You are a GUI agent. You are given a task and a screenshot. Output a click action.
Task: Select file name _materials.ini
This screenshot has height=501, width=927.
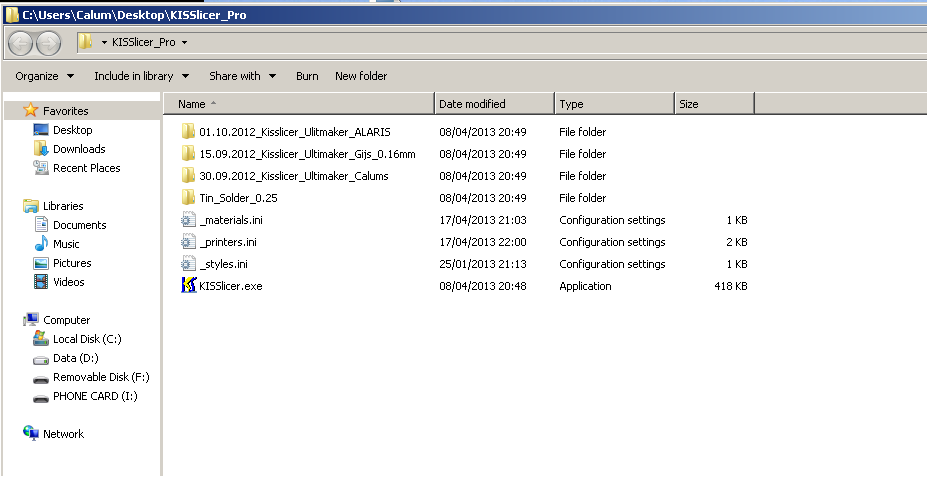[231, 220]
